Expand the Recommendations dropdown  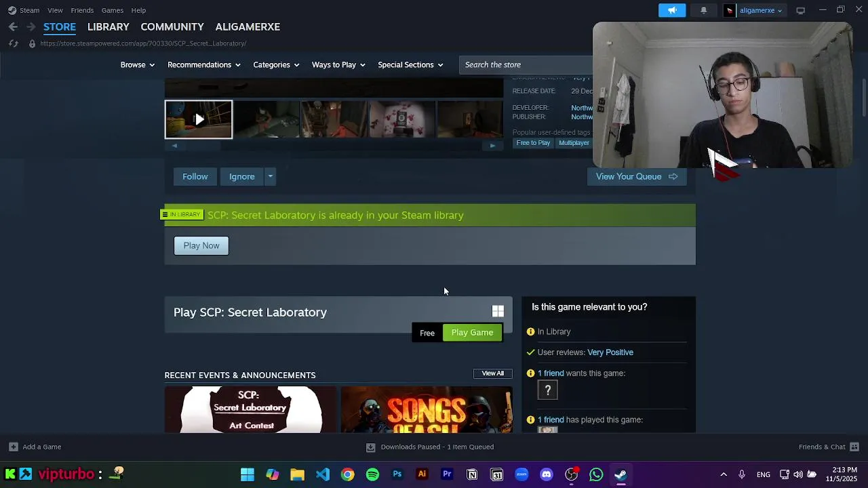click(204, 64)
